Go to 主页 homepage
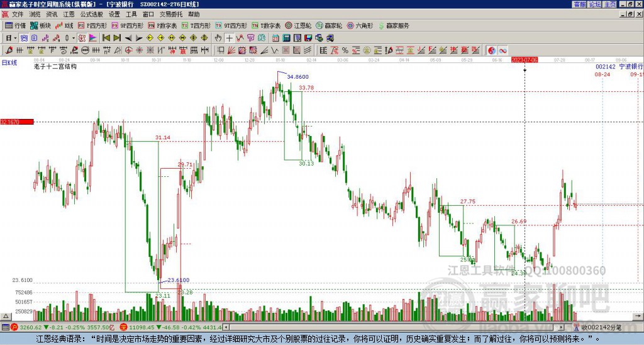This screenshot has height=345, width=644. [x=609, y=4]
